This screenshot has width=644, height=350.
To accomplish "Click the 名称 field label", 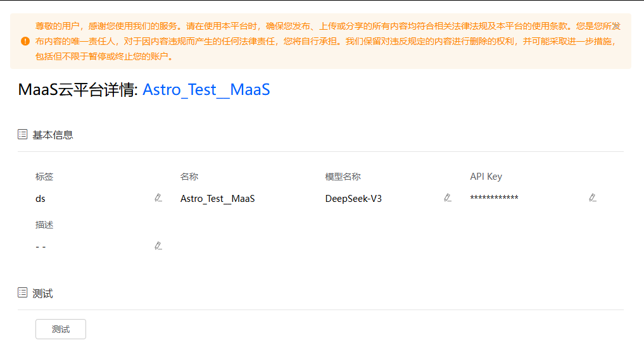I will click(189, 177).
